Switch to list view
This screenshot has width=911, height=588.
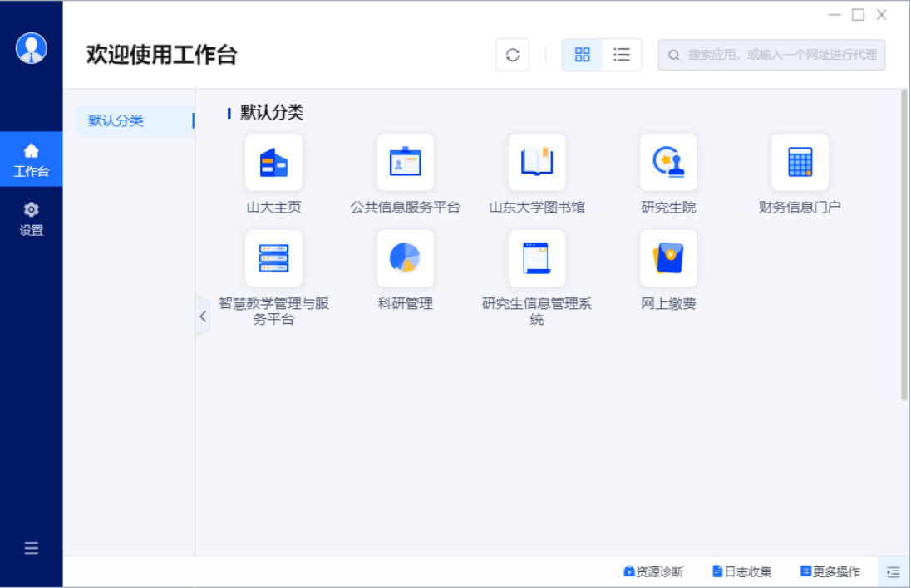622,55
